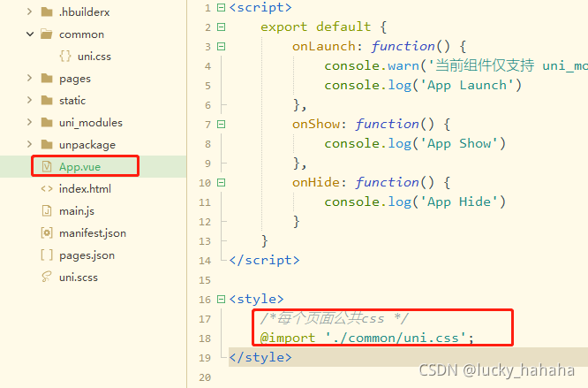Click the opening script tag text

pyautogui.click(x=260, y=7)
